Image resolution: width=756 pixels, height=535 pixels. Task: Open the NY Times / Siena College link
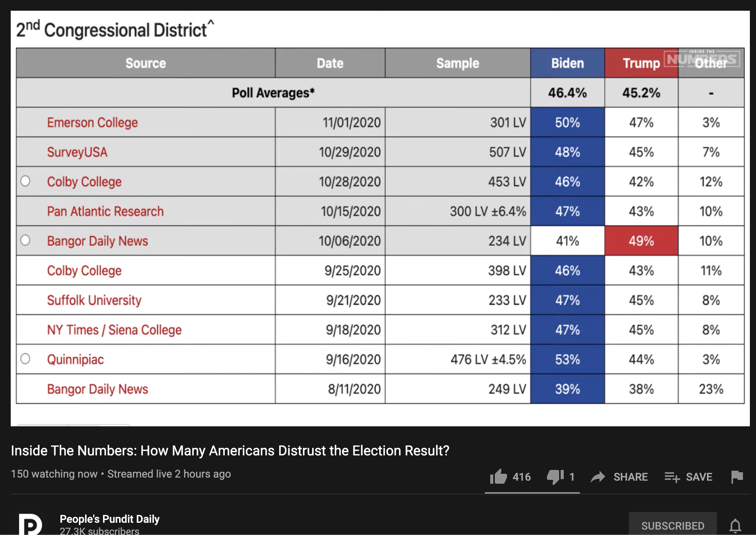point(114,330)
